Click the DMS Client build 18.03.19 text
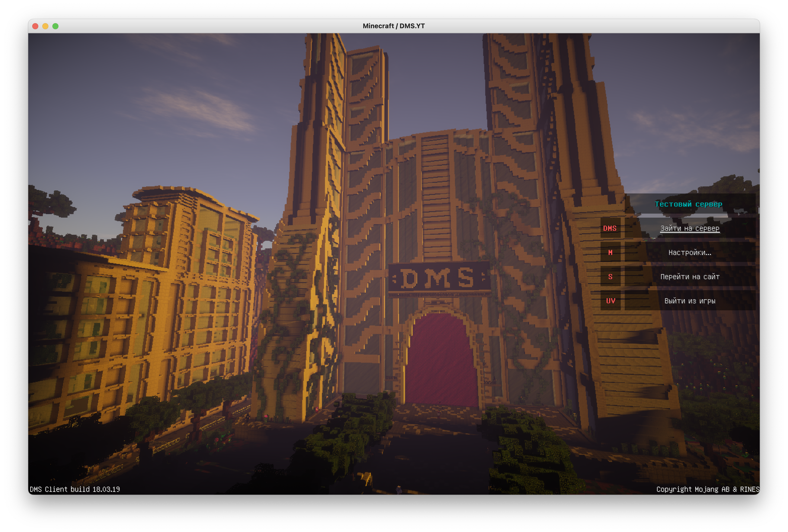Viewport: 788px width, 532px height. coord(75,489)
